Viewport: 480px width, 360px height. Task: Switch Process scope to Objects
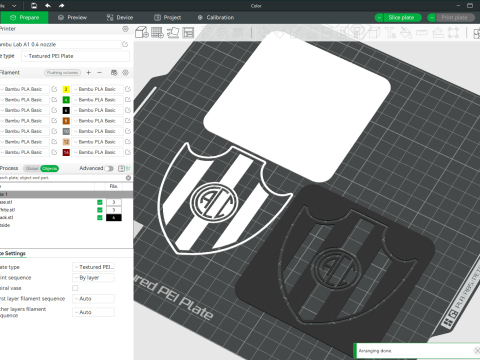[x=49, y=168]
